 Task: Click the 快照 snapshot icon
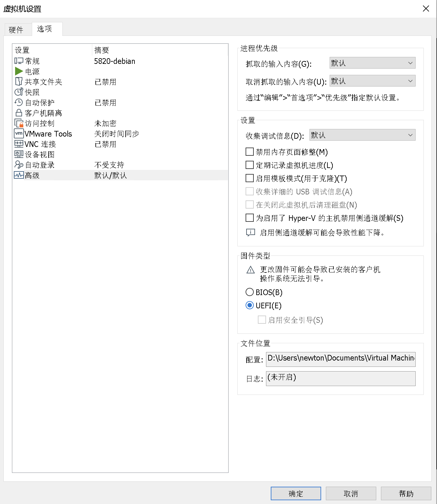click(19, 92)
